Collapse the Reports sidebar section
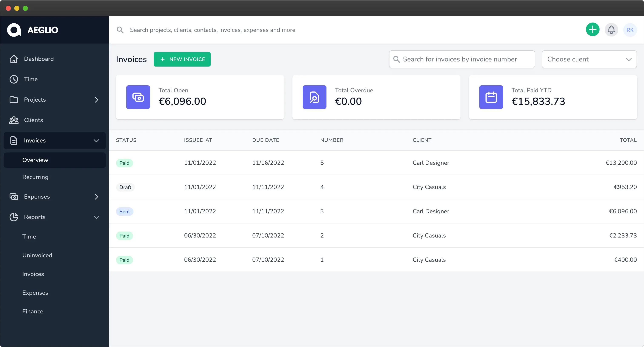The height and width of the screenshot is (347, 644). coord(96,217)
